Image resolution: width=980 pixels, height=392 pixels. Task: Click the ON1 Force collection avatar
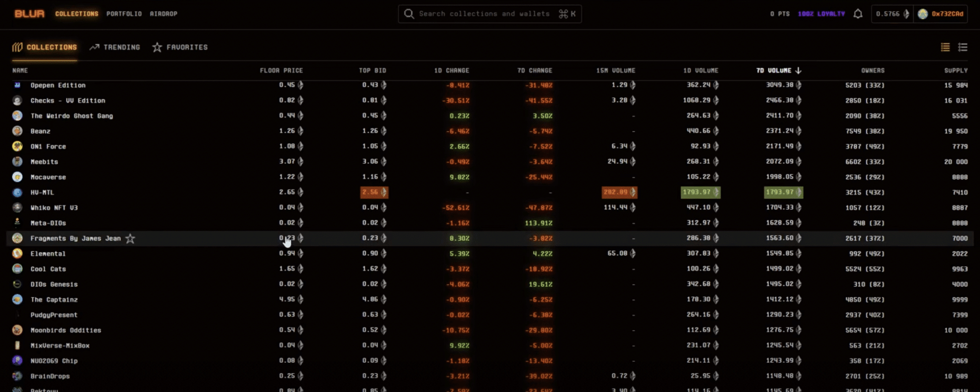[x=17, y=146]
